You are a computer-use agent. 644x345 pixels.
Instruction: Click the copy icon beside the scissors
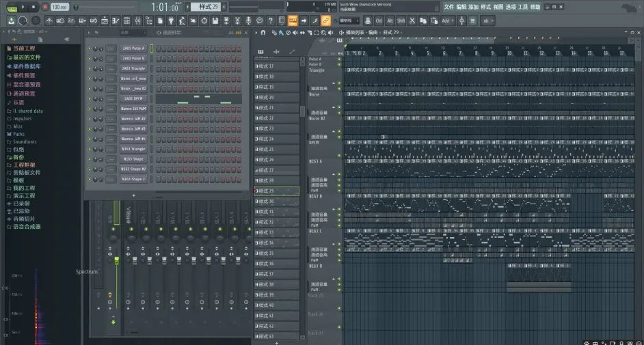(423, 20)
